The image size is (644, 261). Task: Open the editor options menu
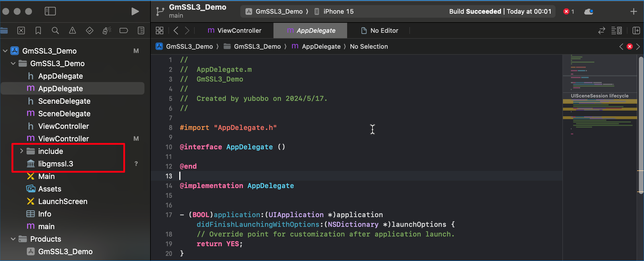click(x=617, y=30)
